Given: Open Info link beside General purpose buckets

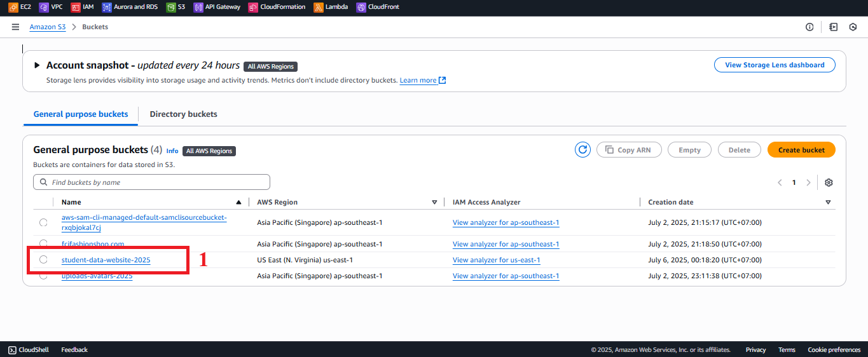Looking at the screenshot, I should point(172,151).
